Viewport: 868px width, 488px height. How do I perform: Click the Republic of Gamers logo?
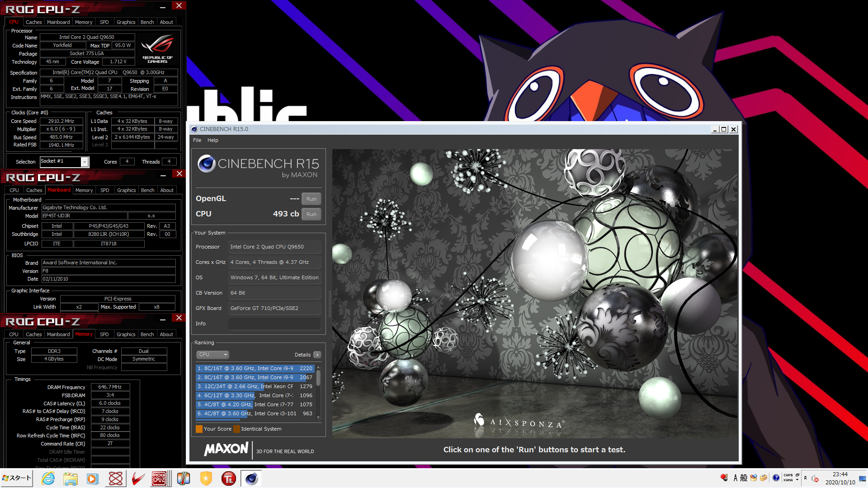[158, 49]
